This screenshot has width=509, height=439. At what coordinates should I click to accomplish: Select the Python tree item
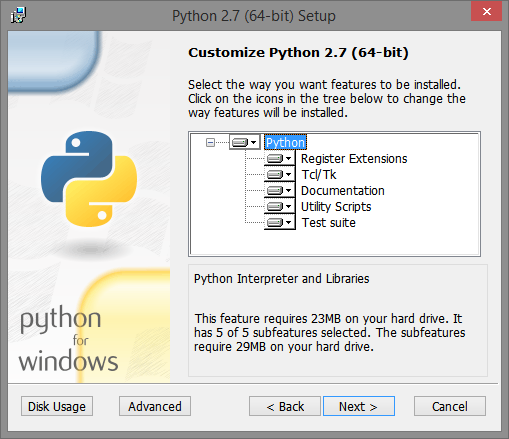tap(285, 143)
